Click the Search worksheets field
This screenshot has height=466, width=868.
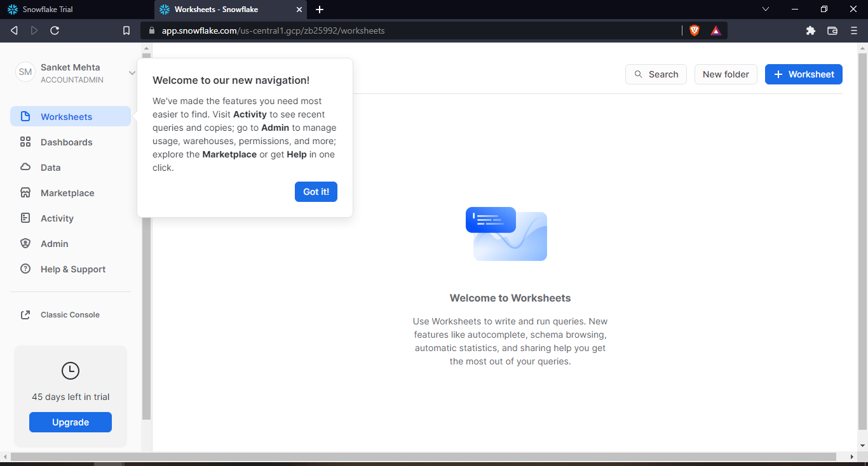pos(656,74)
